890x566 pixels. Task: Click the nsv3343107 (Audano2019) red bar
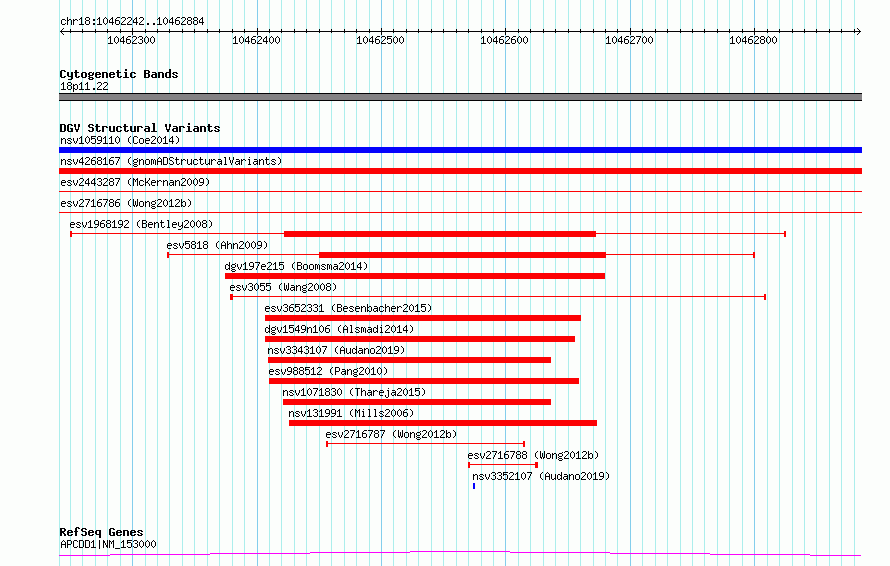tap(409, 360)
